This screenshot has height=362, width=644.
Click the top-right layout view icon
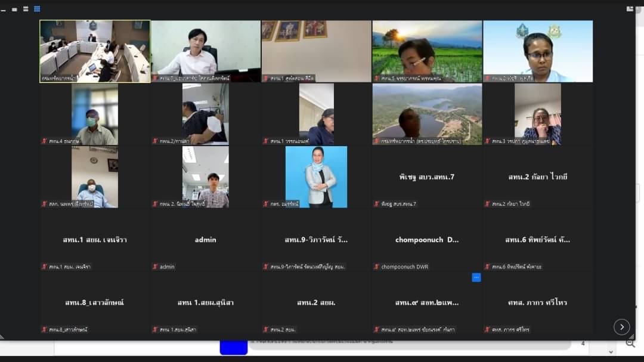[x=629, y=9]
